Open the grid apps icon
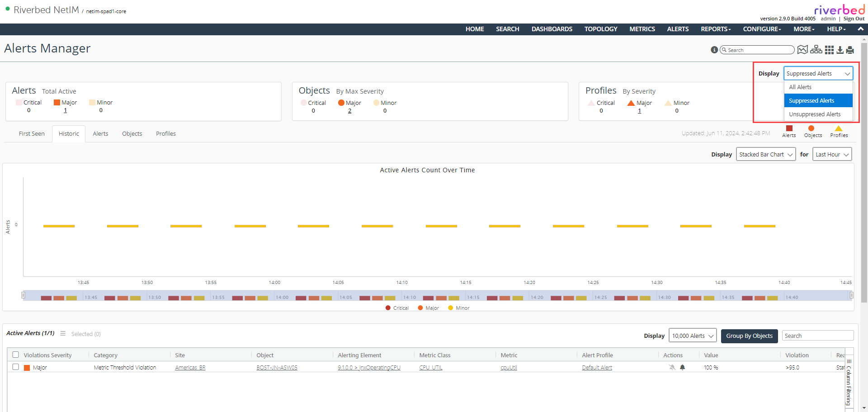This screenshot has height=412, width=868. (x=829, y=50)
